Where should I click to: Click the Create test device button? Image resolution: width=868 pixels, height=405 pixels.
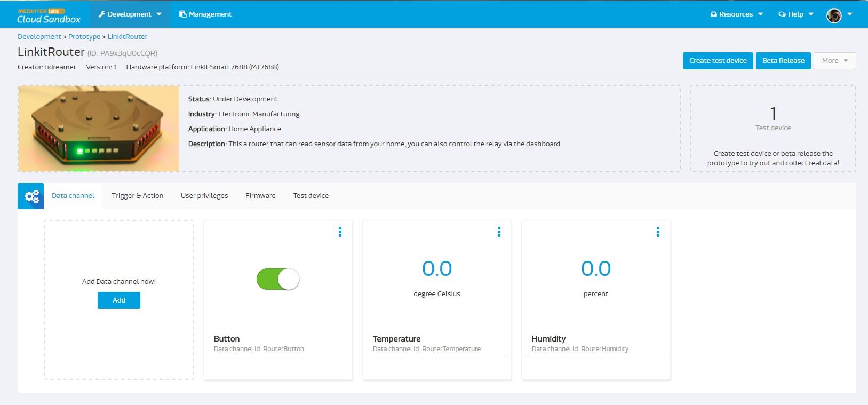click(718, 61)
